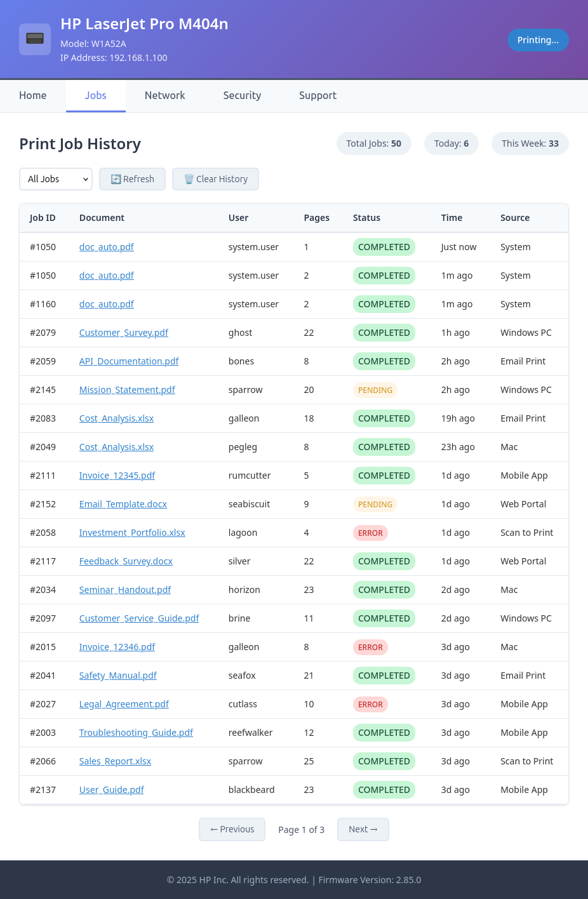Image resolution: width=588 pixels, height=899 pixels.
Task: Select the Support tab
Action: point(317,95)
